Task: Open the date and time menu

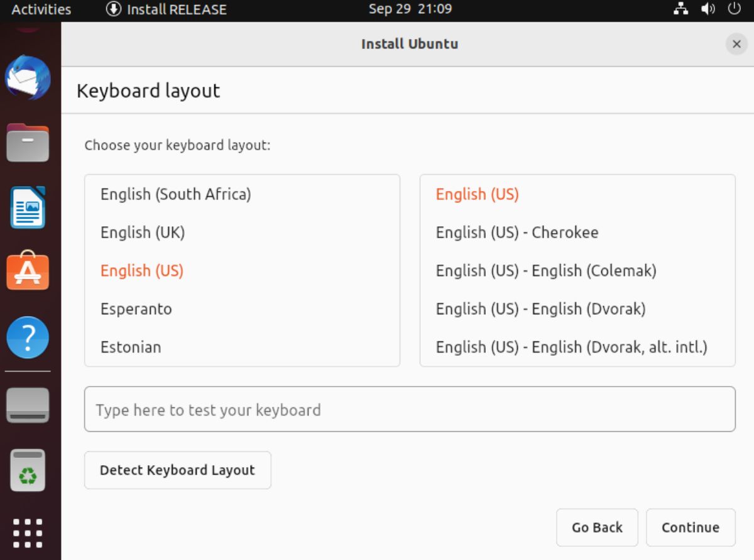Action: click(x=410, y=9)
